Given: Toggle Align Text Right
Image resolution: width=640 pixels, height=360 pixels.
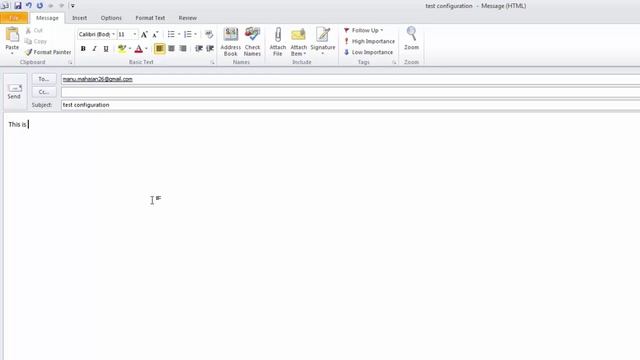Looking at the screenshot, I should coord(183,49).
